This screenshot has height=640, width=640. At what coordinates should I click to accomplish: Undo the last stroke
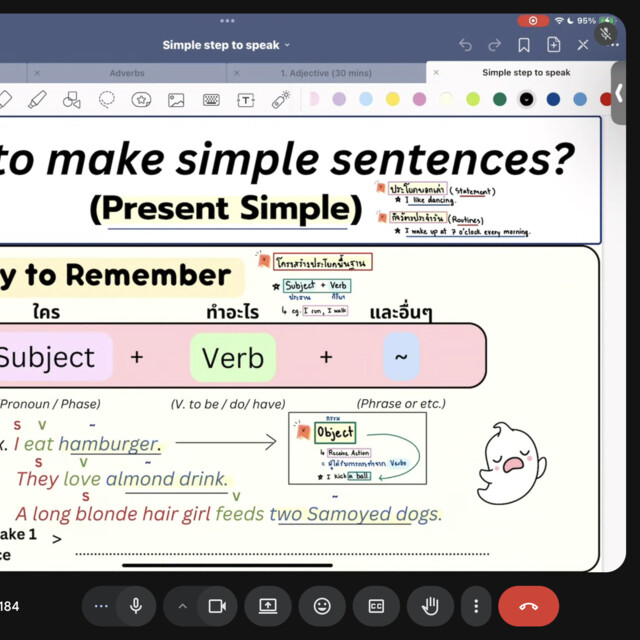[465, 45]
